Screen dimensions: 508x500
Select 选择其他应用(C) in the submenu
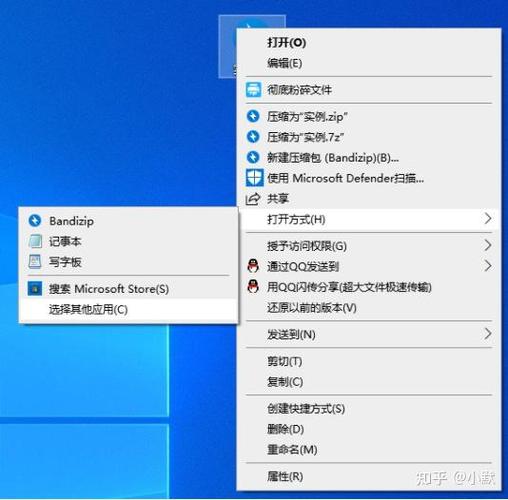(129, 309)
